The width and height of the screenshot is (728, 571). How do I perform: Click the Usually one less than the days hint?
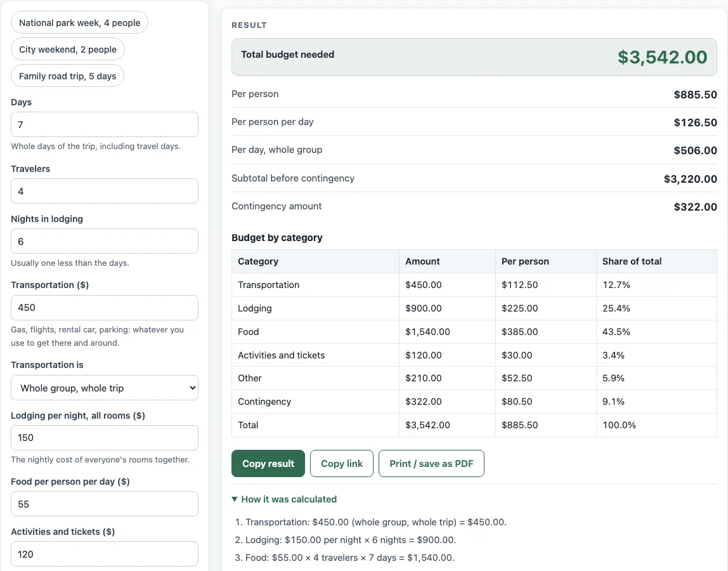coord(70,263)
